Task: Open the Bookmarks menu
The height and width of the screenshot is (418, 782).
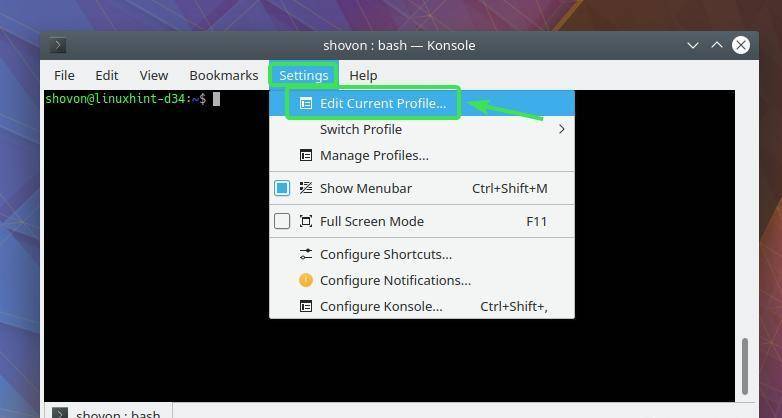Action: point(223,75)
